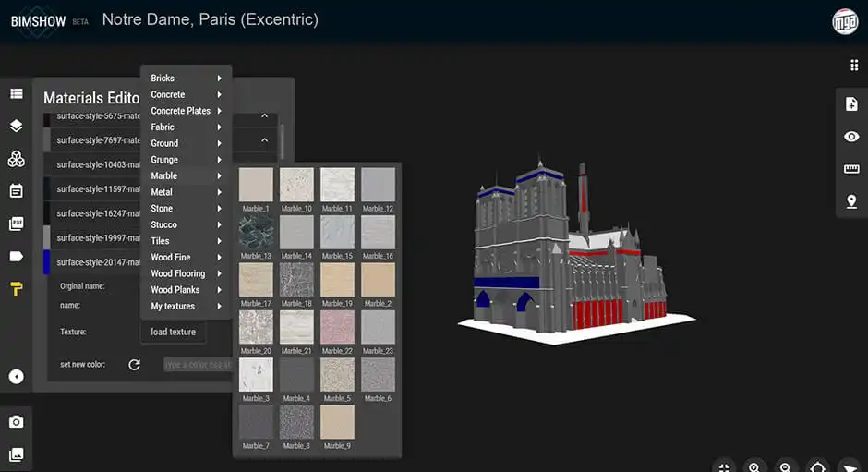Collapse surface-style-5675 row with chevron

click(265, 115)
